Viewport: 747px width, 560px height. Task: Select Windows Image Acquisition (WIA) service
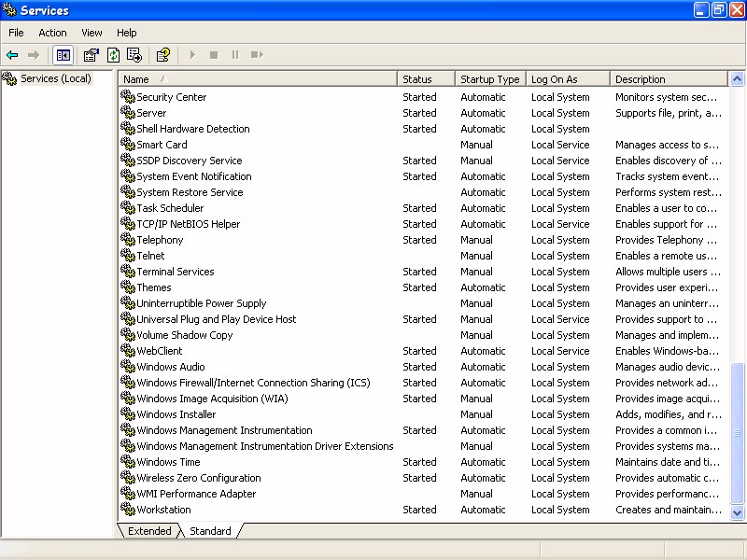(213, 399)
